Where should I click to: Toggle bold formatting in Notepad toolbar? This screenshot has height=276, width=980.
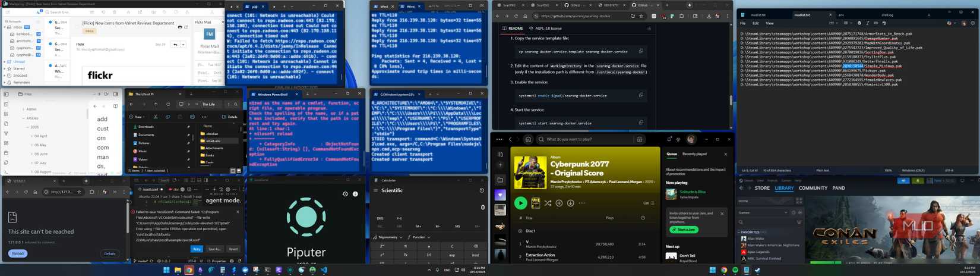tap(859, 23)
